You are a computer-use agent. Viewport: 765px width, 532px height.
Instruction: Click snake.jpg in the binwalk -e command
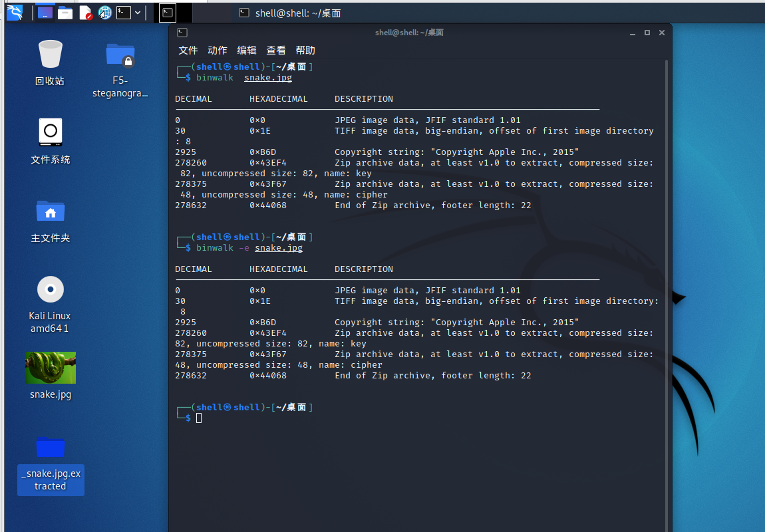[279, 248]
